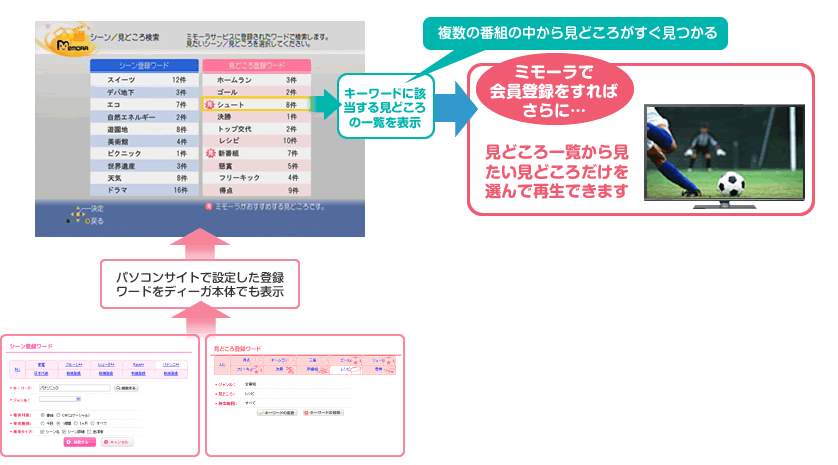Click the recommended badge beside シュート
The width and height of the screenshot is (838, 465).
pyautogui.click(x=209, y=104)
